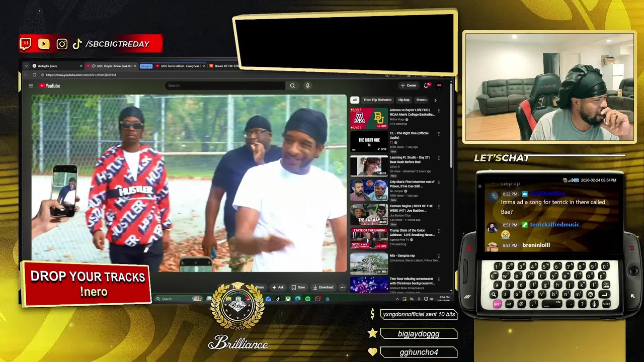The width and height of the screenshot is (644, 362).
Task: Click the terrickalfredmusic chat username
Action: tap(554, 225)
